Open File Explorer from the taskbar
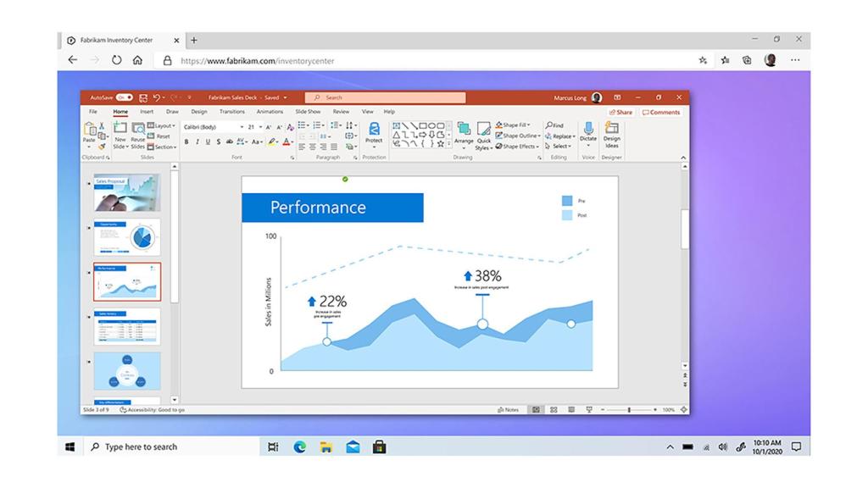This screenshot has height=488, width=868. click(x=326, y=447)
